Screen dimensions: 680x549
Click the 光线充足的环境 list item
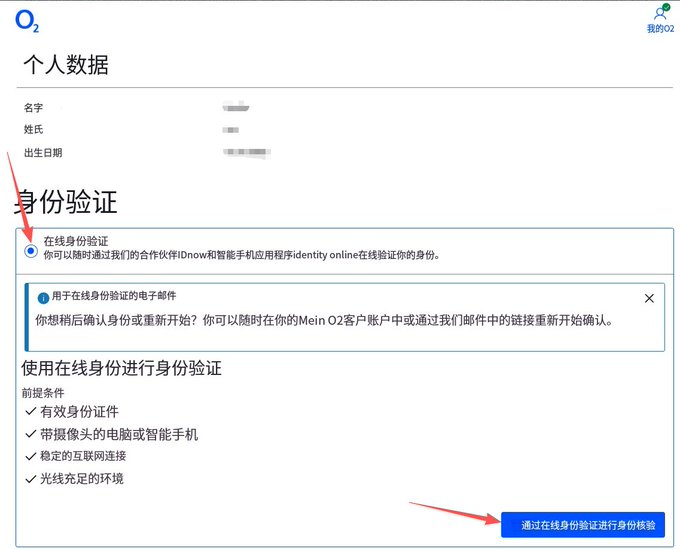(x=82, y=479)
